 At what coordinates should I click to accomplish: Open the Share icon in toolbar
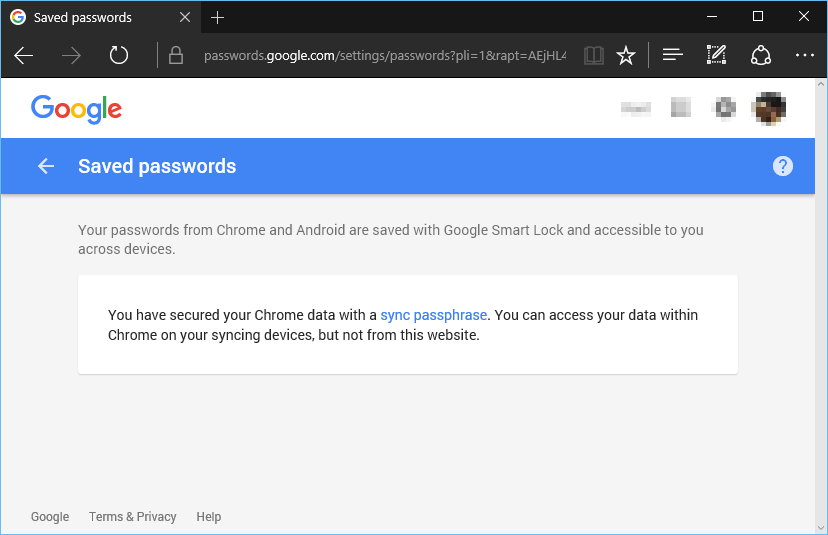click(761, 55)
